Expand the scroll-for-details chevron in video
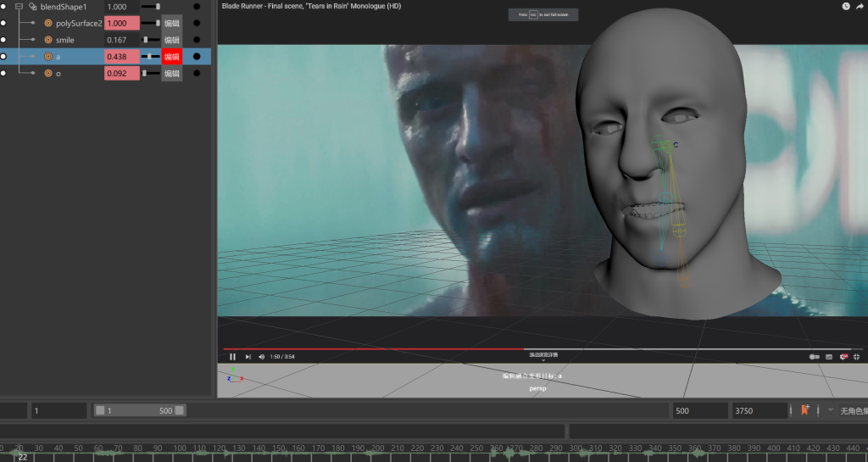 coord(543,360)
